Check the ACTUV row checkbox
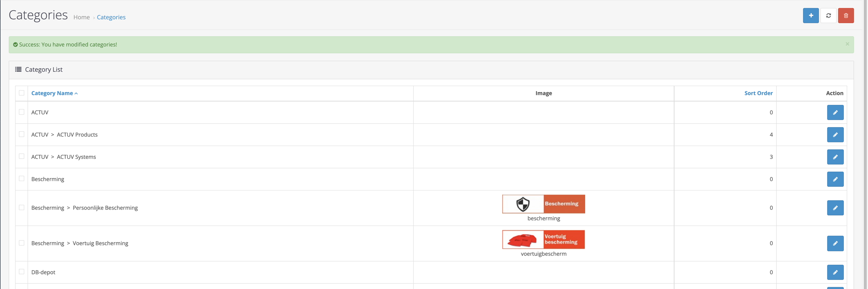This screenshot has width=868, height=289. coord(21,112)
